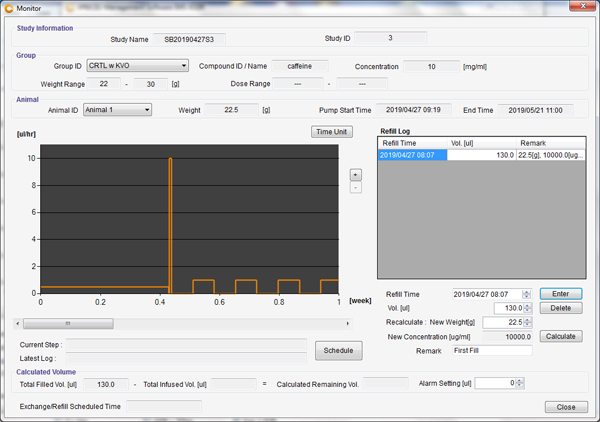Click the Total Infused Vol. field
600x422 pixels.
point(233,384)
